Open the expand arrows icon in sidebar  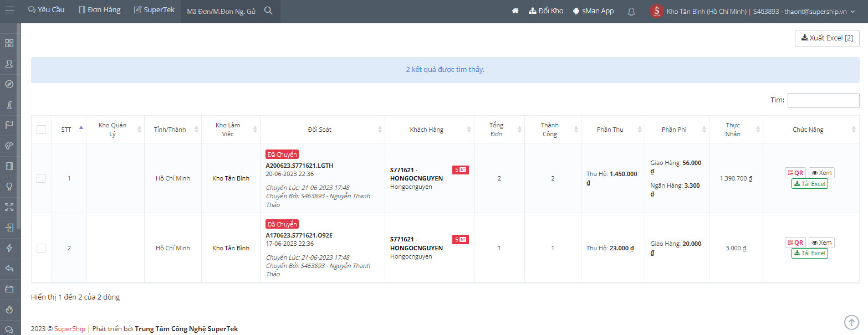coord(9,207)
